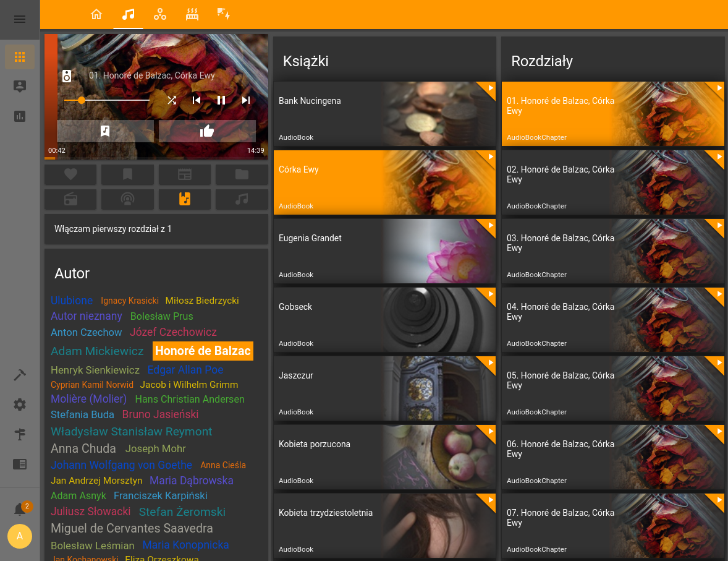Adjust the player volume slider knob

tap(82, 100)
